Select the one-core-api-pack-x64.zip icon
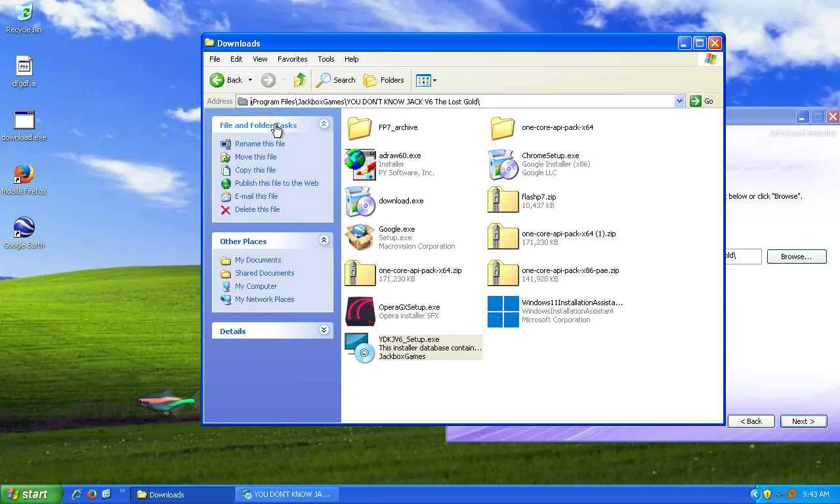 click(x=360, y=274)
